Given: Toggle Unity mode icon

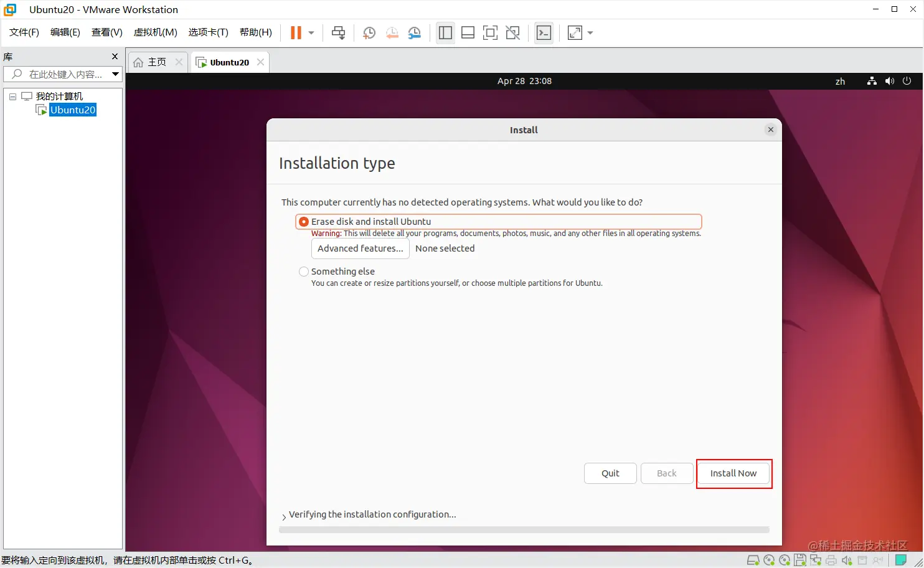Looking at the screenshot, I should pos(512,33).
